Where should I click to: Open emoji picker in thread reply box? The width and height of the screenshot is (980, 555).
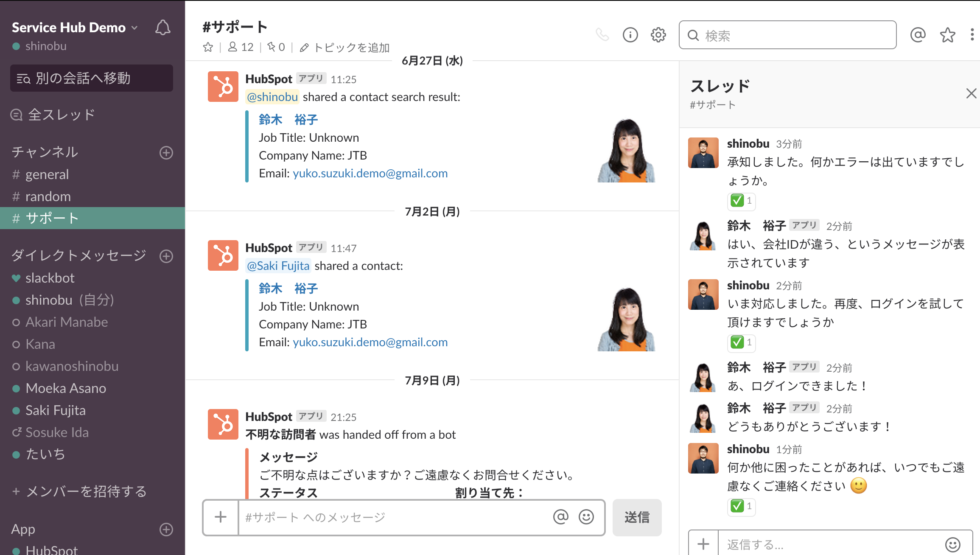pos(952,544)
